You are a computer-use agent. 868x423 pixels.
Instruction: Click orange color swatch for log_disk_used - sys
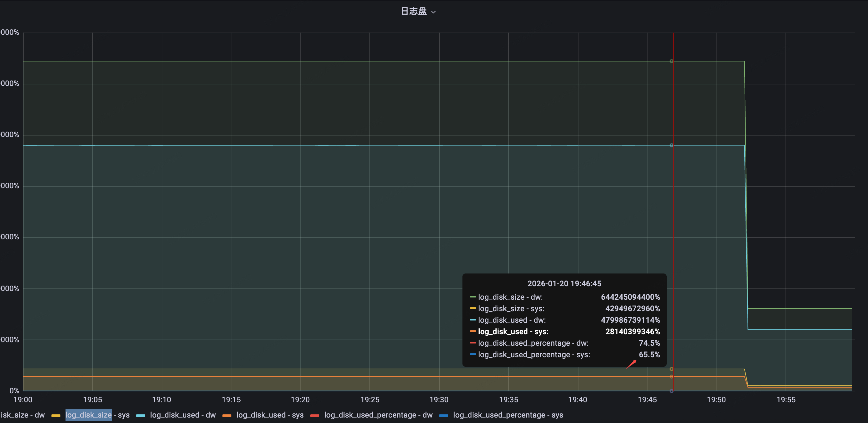pos(227,416)
